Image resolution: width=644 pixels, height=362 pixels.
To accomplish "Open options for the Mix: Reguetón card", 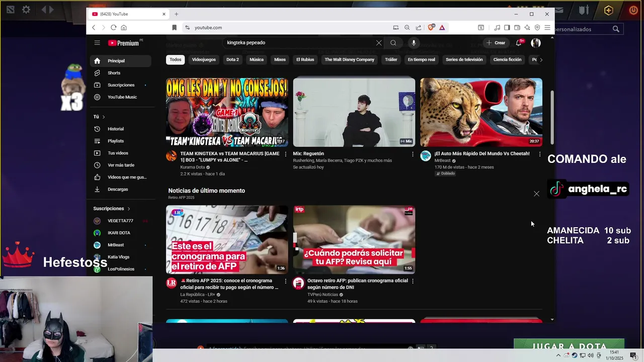I will coord(413,154).
